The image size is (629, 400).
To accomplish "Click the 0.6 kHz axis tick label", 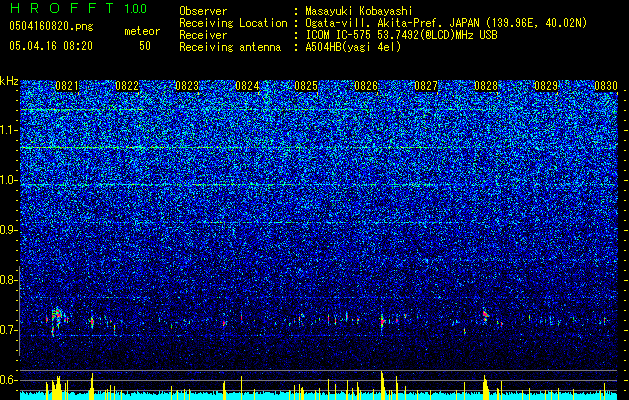I will (x=7, y=380).
